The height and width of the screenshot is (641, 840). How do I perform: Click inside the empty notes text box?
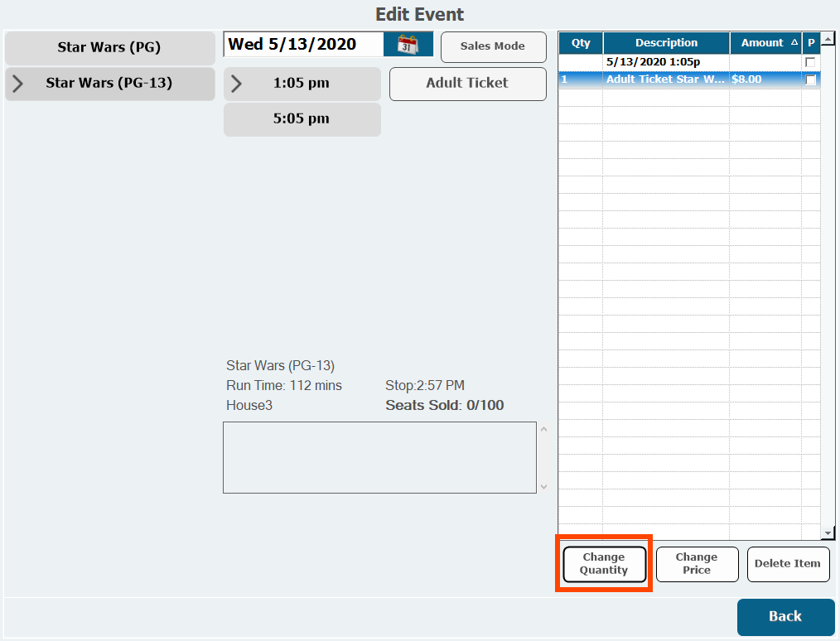coord(379,457)
